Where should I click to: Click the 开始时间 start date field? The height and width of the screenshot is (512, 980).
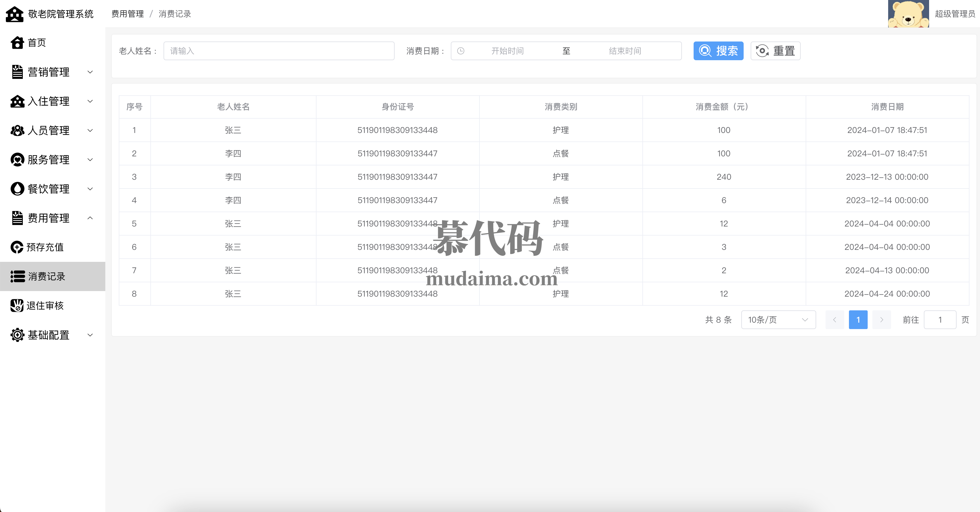pos(507,51)
